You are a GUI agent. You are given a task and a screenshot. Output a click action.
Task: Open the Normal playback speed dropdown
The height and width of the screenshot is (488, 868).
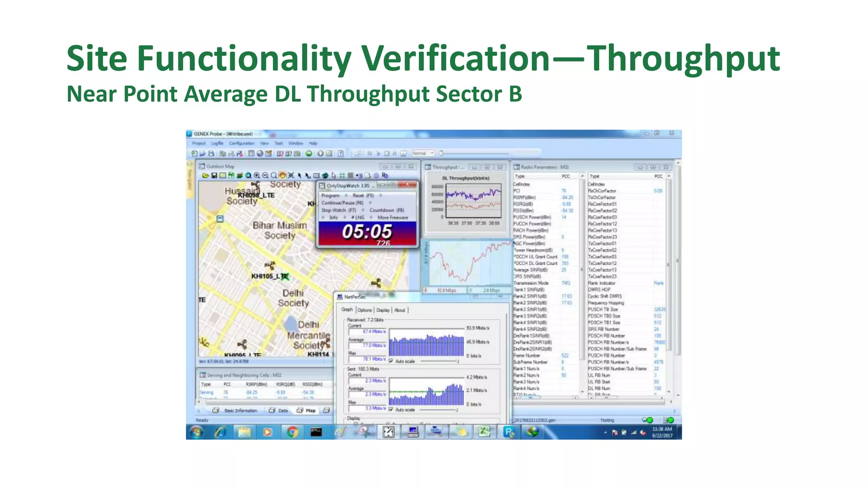(x=423, y=153)
